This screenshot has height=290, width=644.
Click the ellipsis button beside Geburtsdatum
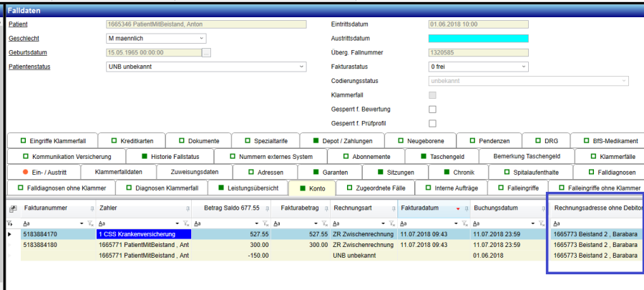[x=206, y=53]
